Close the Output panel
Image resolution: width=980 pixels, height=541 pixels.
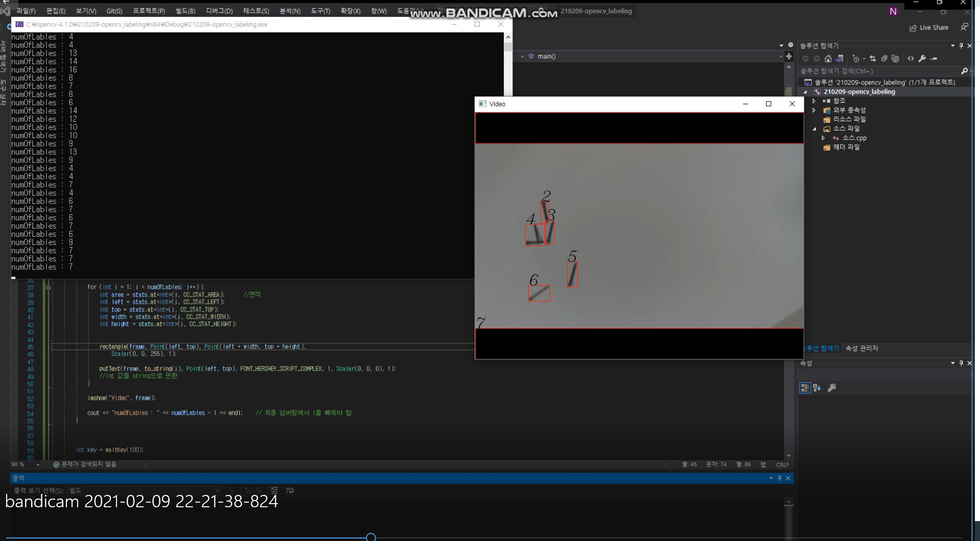click(788, 478)
